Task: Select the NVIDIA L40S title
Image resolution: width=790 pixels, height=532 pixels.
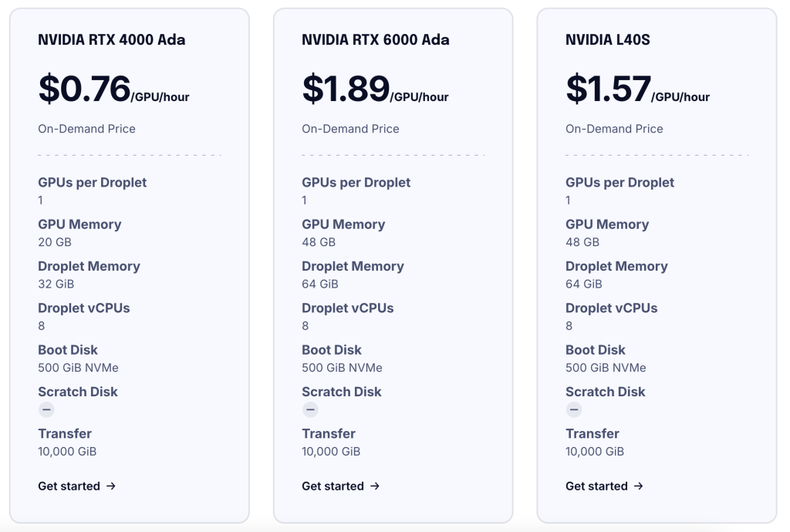Action: (608, 40)
